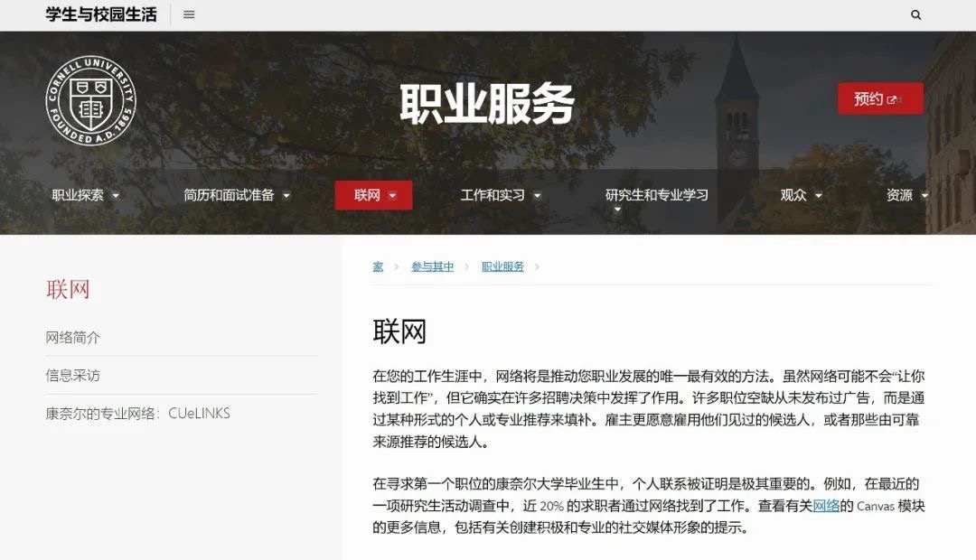
Task: Click the 预约 appointment button
Action: click(x=880, y=98)
